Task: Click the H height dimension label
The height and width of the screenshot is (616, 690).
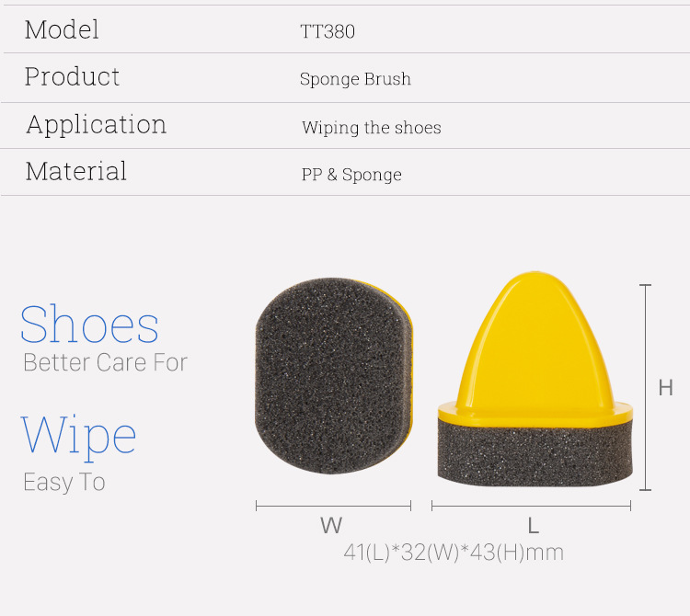Action: point(666,388)
